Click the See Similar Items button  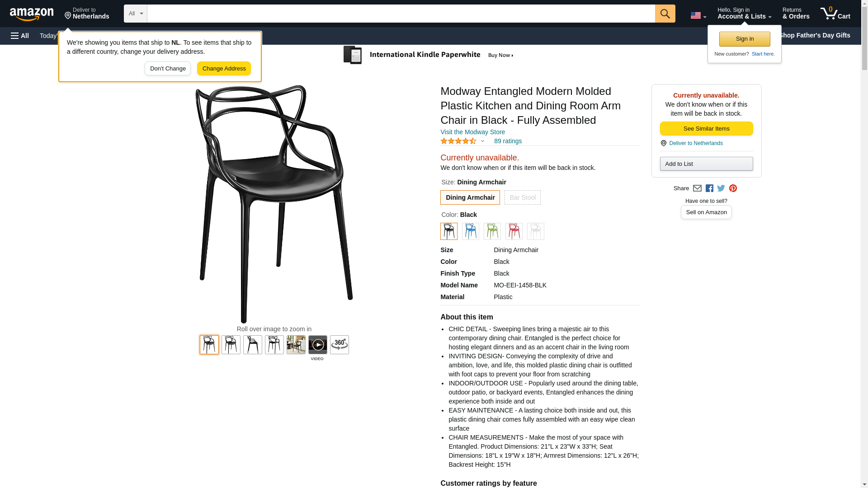point(706,129)
